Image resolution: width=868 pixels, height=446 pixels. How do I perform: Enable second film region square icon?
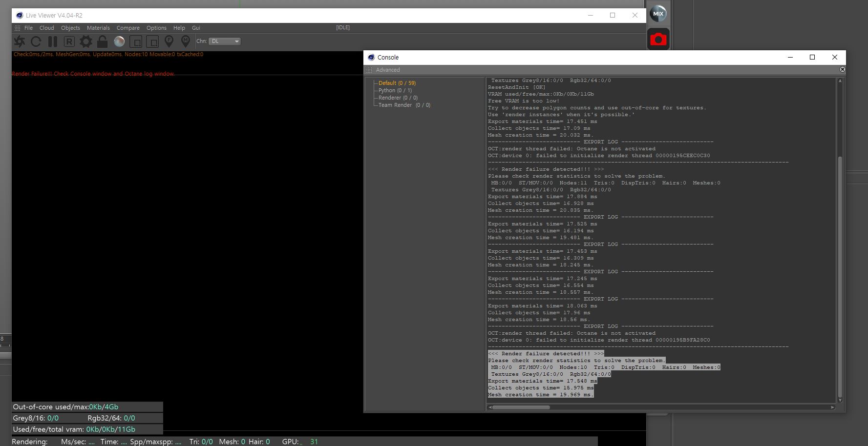[152, 41]
